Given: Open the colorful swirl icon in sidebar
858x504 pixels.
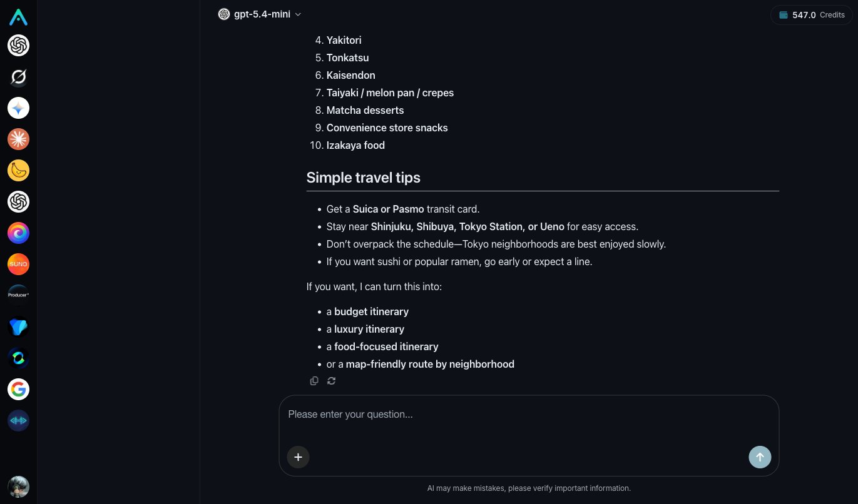Looking at the screenshot, I should [18, 233].
